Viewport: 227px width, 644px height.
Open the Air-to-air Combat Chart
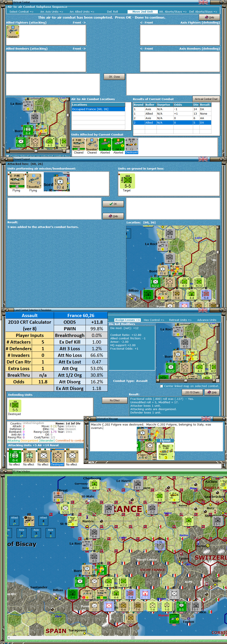point(206,99)
